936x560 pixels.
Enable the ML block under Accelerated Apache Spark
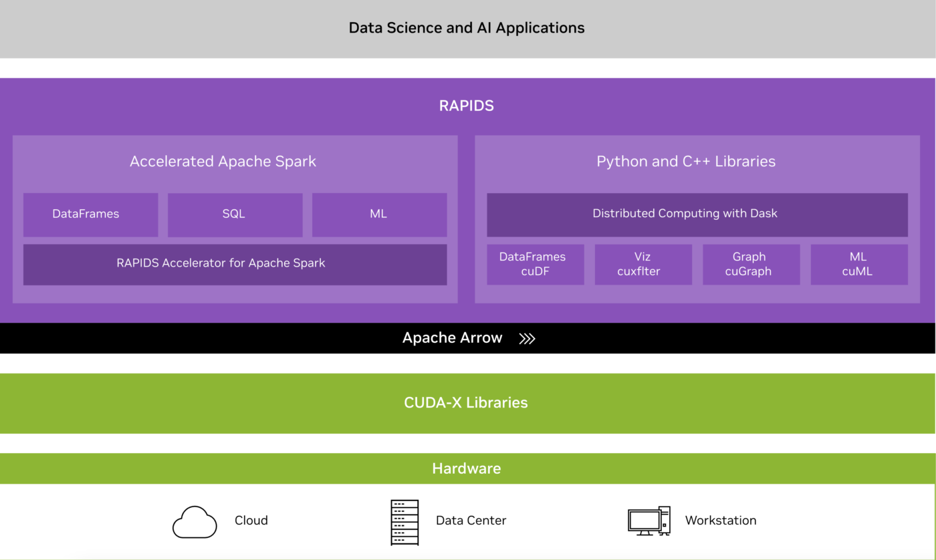click(379, 214)
